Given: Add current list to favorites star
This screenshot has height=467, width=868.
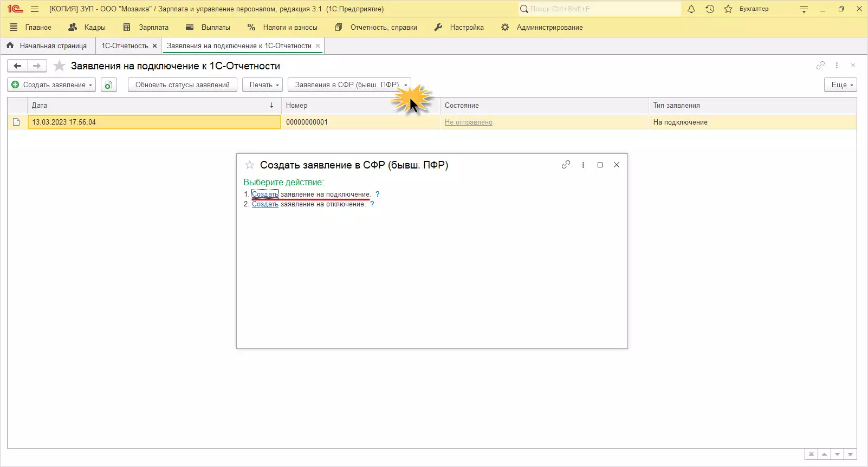Looking at the screenshot, I should tap(60, 66).
